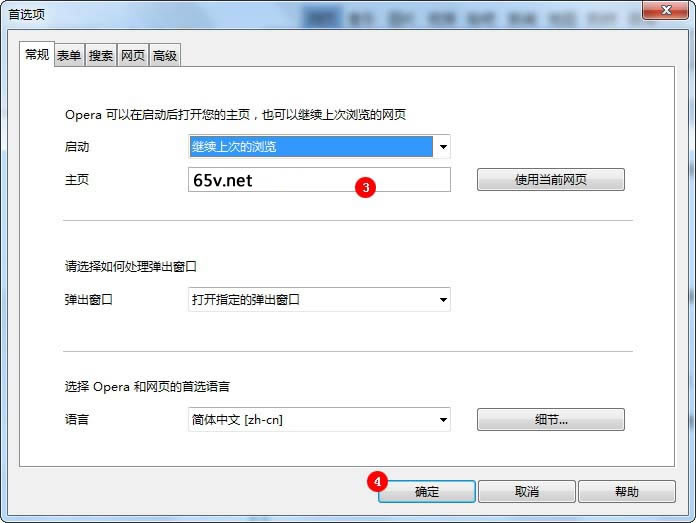Screen dimensions: 696x523
Task: Switch to the 表单 tab
Action: (x=69, y=55)
